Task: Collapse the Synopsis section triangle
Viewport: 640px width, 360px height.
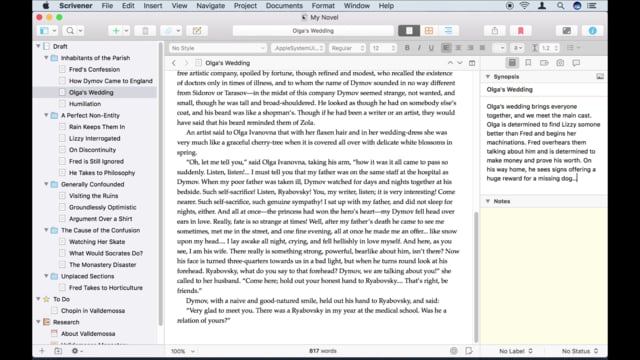Action: [488, 77]
